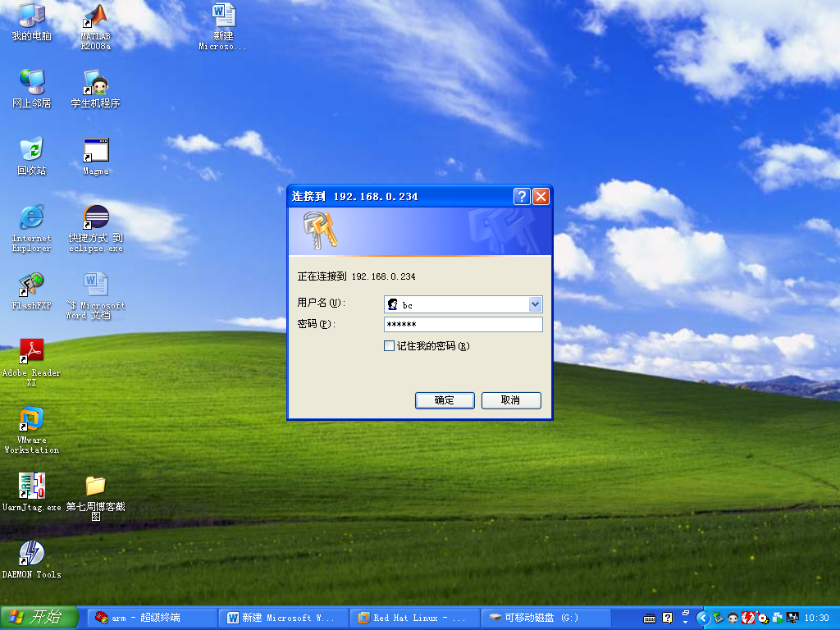840x630 pixels.
Task: Switch to Red Hat Linux taskbar window
Action: click(413, 618)
